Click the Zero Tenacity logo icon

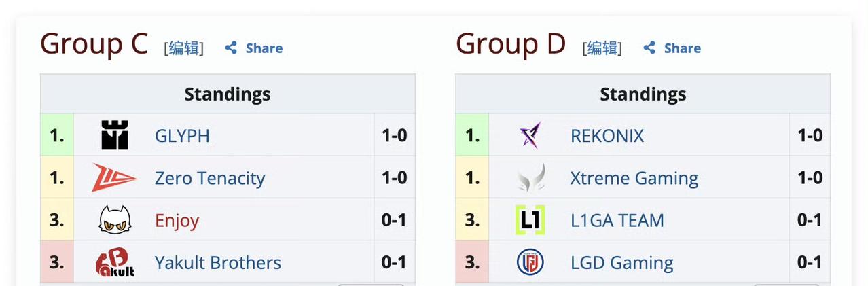click(x=114, y=177)
